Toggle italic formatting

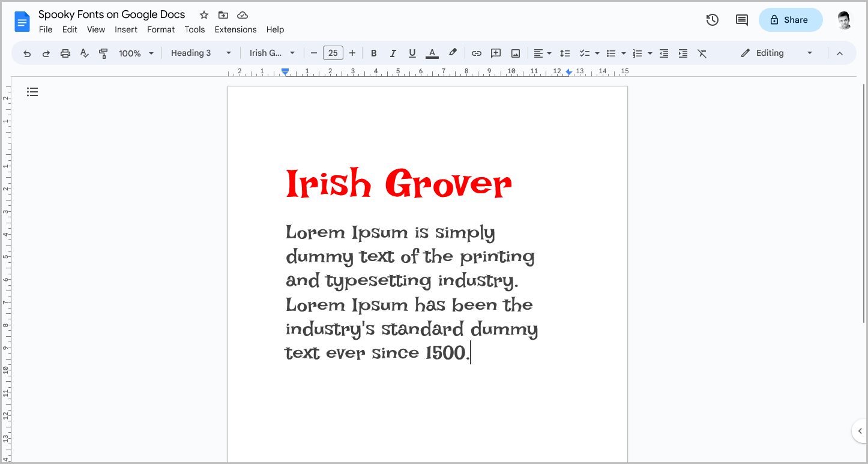(x=393, y=53)
